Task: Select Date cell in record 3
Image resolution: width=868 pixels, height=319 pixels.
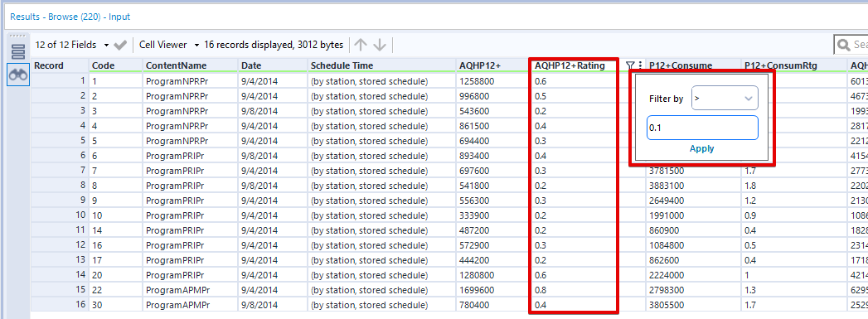Action: click(x=273, y=110)
